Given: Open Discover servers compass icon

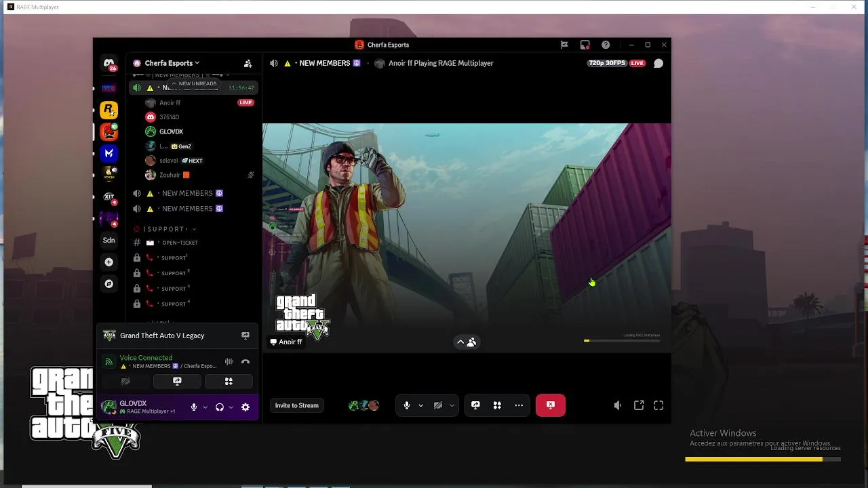Looking at the screenshot, I should [x=108, y=284].
